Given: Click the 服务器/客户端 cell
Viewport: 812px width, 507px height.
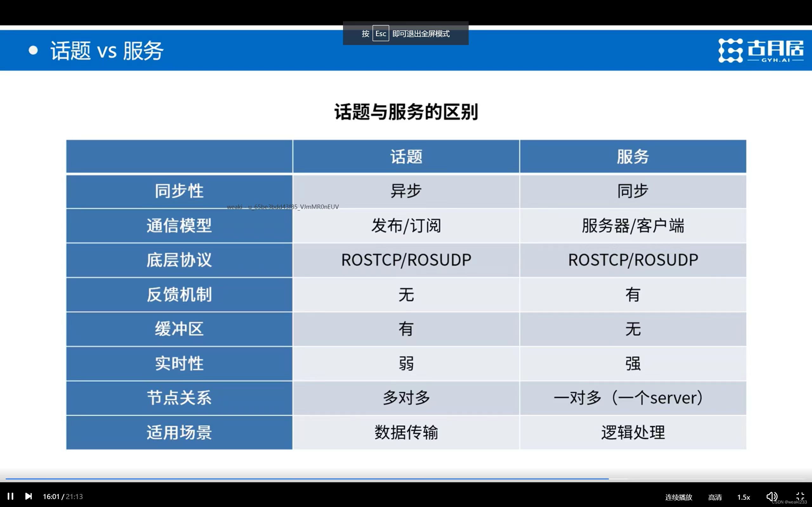Looking at the screenshot, I should click(x=633, y=226).
